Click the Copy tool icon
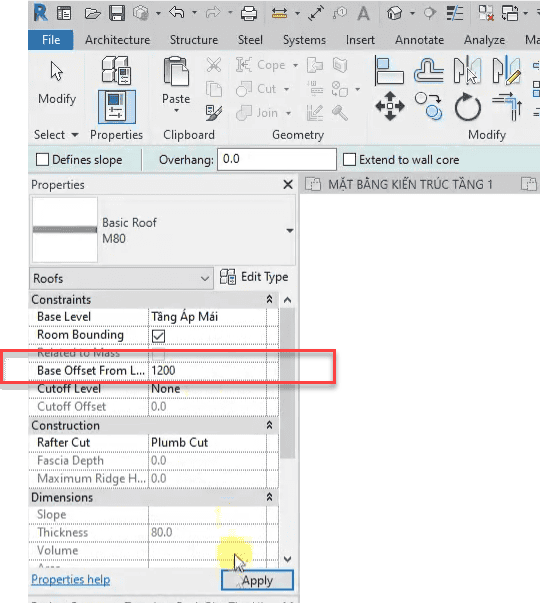 point(429,106)
